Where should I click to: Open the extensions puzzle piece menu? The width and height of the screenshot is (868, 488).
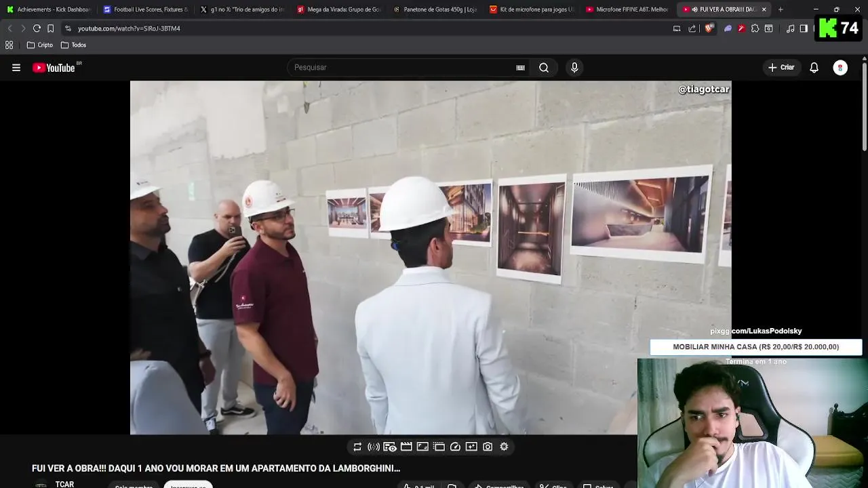coord(755,28)
